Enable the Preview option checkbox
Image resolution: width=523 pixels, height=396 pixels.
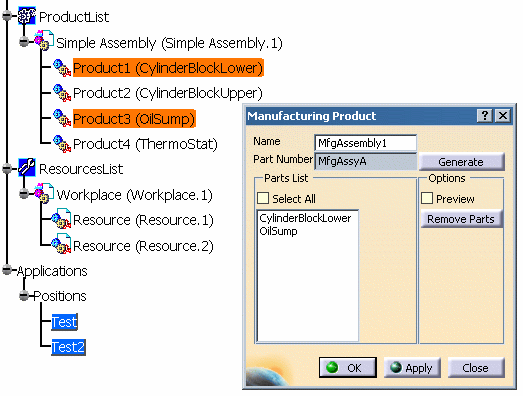pyautogui.click(x=427, y=198)
